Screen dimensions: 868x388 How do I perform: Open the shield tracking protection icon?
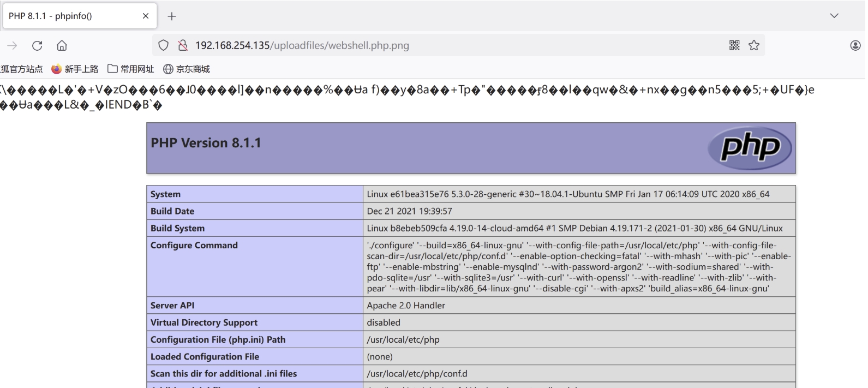click(163, 45)
